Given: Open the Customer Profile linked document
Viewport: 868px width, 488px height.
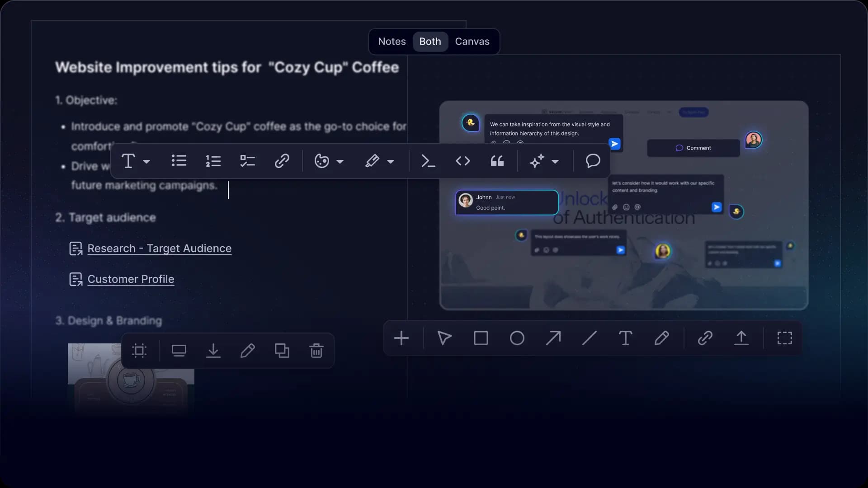Looking at the screenshot, I should [131, 279].
